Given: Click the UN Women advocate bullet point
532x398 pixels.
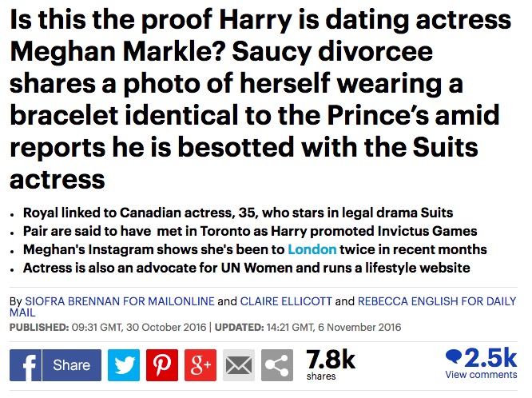Looking at the screenshot, I should click(246, 269).
